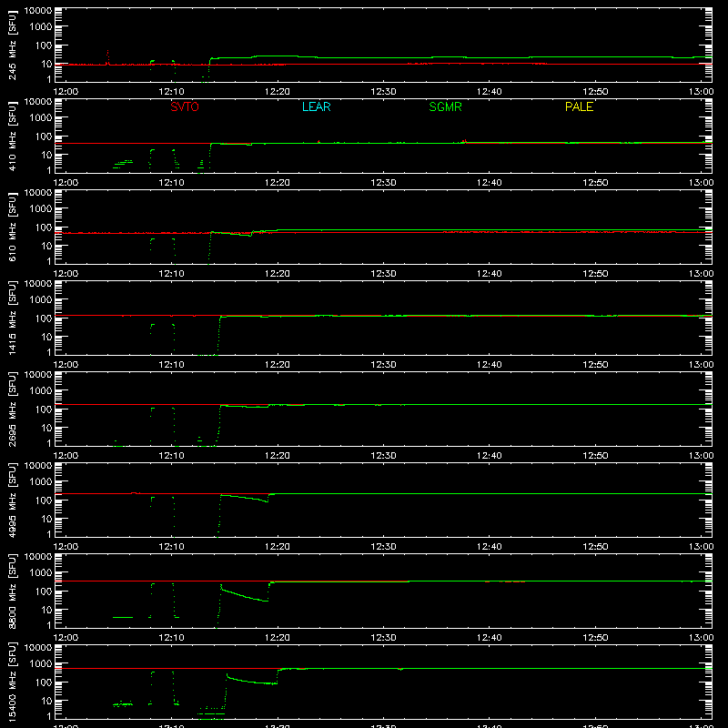
Task: Click 12:20 tick under the 4995 MHz plot
Action: pyautogui.click(x=278, y=547)
